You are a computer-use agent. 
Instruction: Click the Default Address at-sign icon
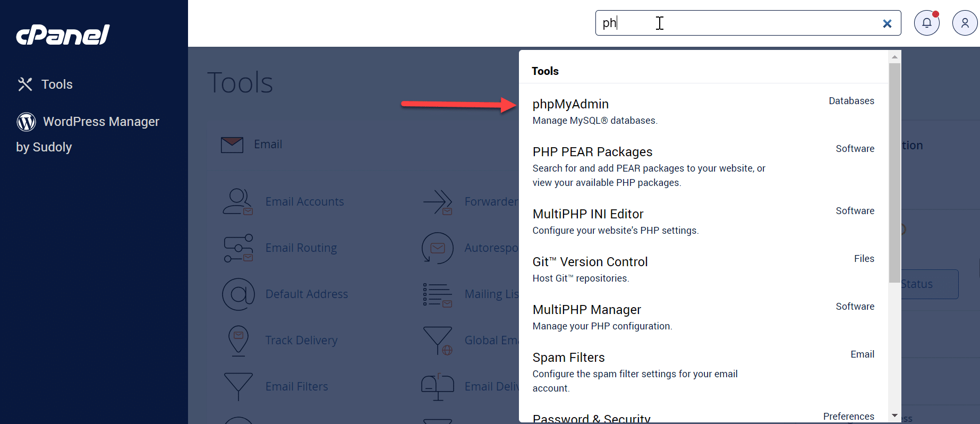(x=238, y=294)
